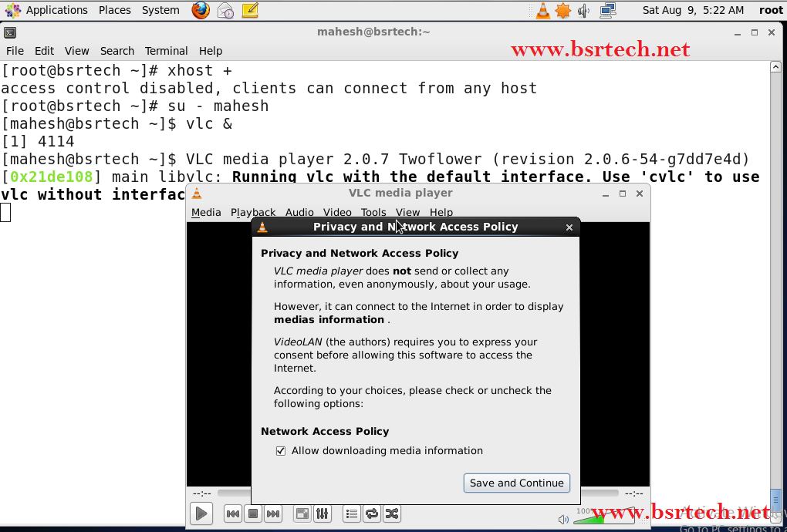Screen dimensions: 787x532
Task: Open the Media menu in VLC
Action: click(x=206, y=212)
